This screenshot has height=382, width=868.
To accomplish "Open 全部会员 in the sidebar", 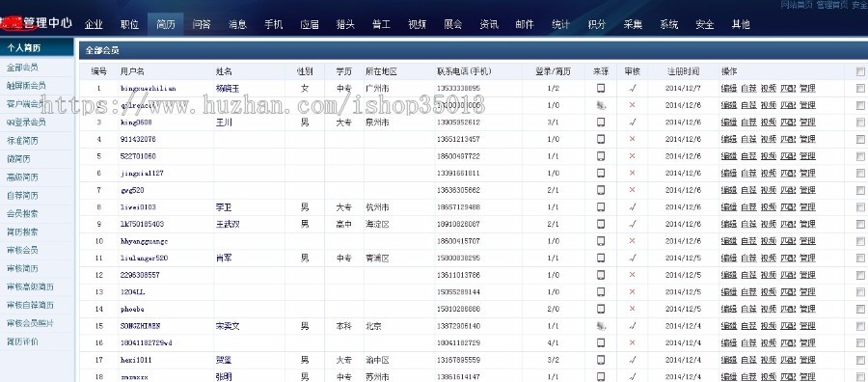I will 23,68.
